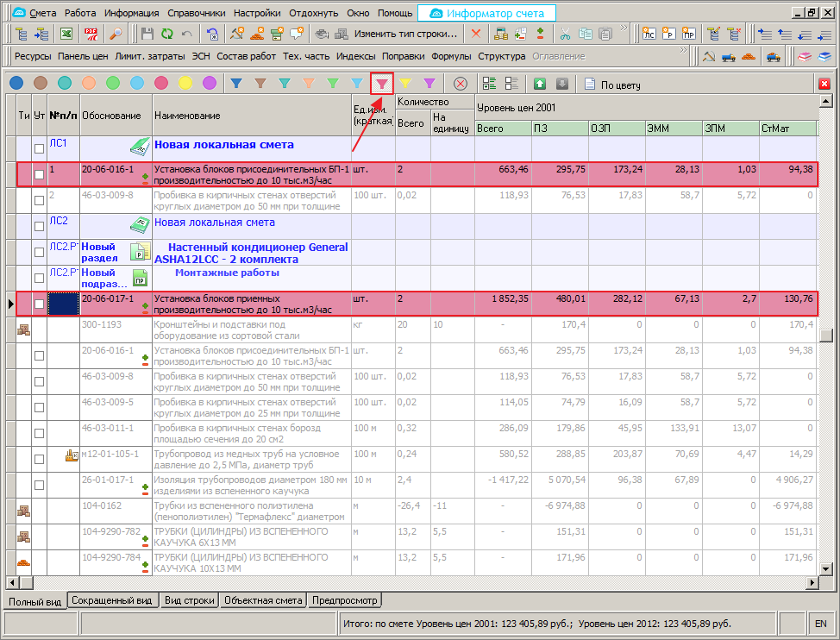Click the scissors cut icon
840x640 pixels.
[564, 34]
